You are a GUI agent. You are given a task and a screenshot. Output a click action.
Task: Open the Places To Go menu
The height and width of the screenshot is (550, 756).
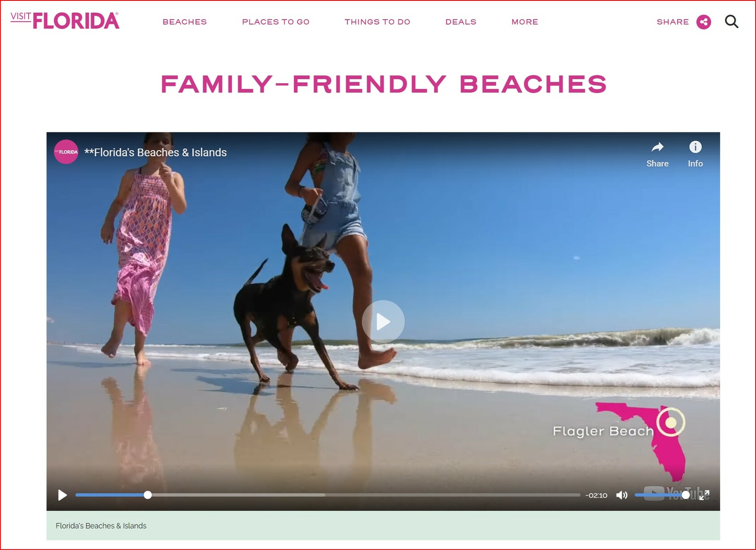[276, 22]
